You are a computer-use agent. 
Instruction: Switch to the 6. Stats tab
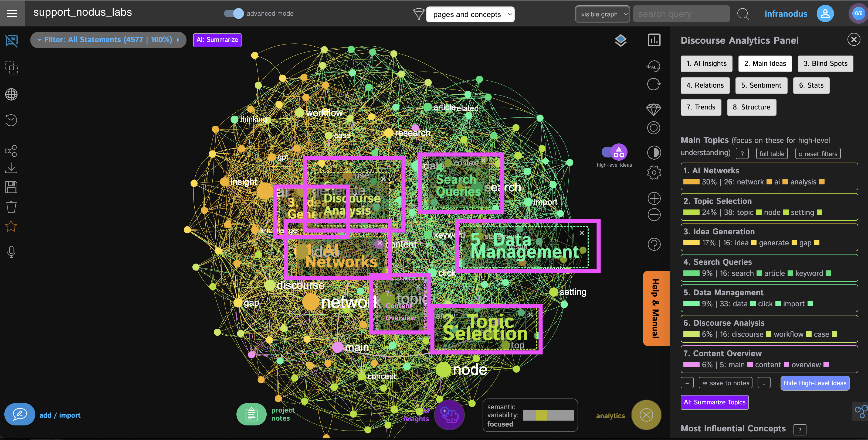(811, 85)
